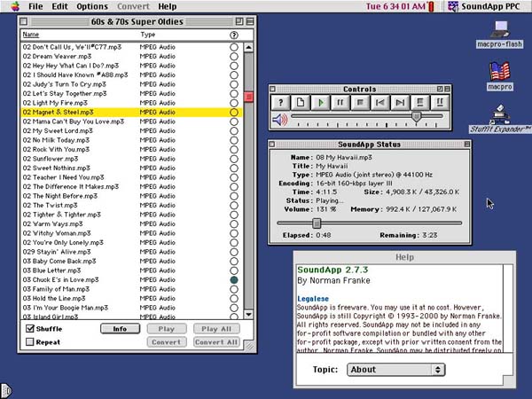Click the help question mark button in Controls

280,102
